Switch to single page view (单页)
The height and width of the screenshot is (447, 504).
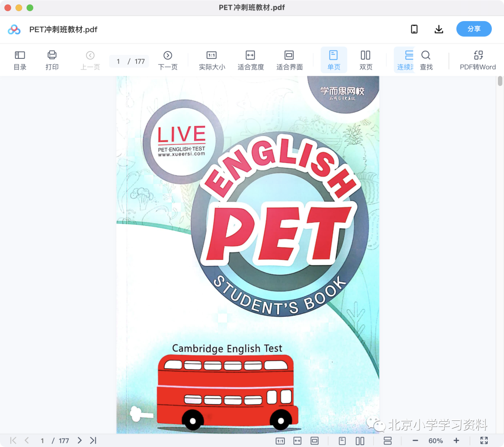334,60
